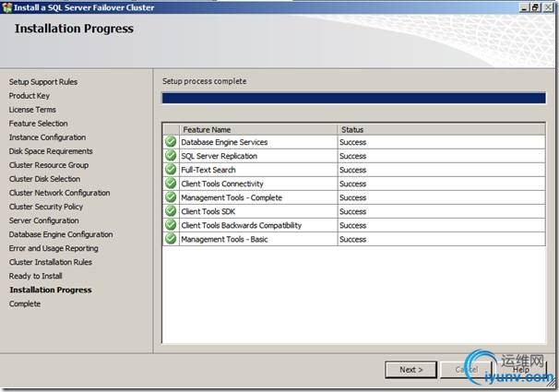Select the Cluster Resource Group step
Screen dimensions: 559x392
point(49,165)
